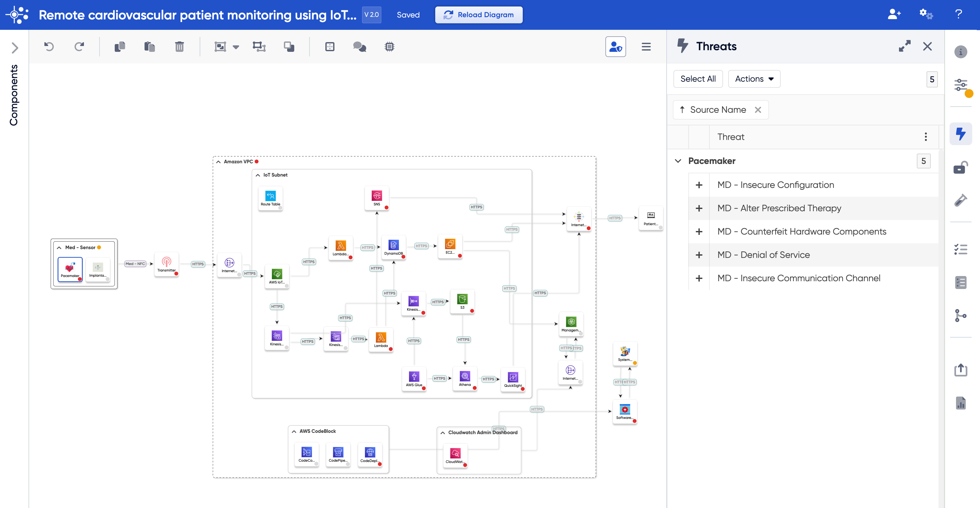Viewport: 980px width, 508px height.
Task: Collapse the AWS CodeBlock group
Action: (294, 432)
